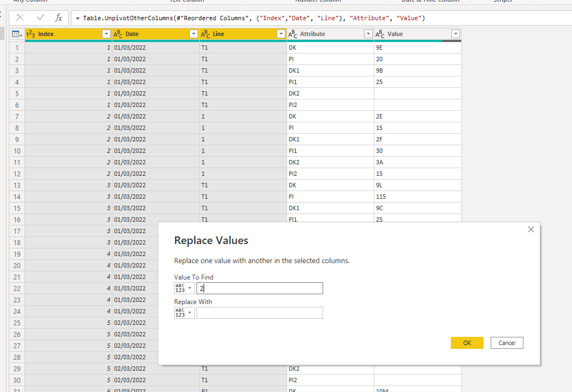Open Value To Find type dropdown
572x392 pixels.
tap(184, 288)
